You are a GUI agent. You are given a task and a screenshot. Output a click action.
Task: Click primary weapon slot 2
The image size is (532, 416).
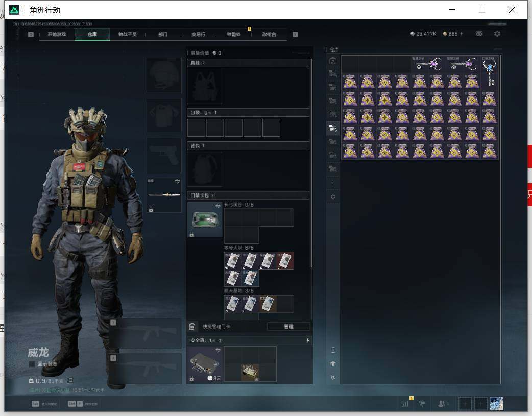(x=146, y=369)
